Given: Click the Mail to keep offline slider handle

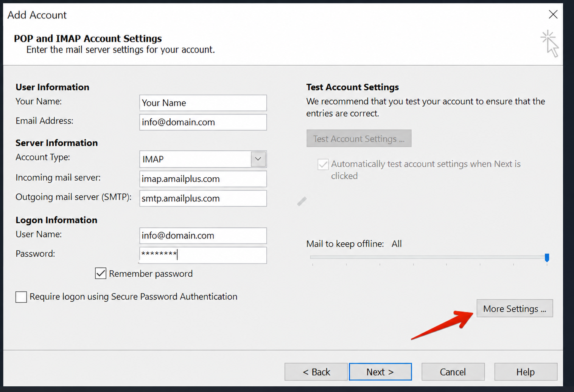Looking at the screenshot, I should [x=547, y=258].
